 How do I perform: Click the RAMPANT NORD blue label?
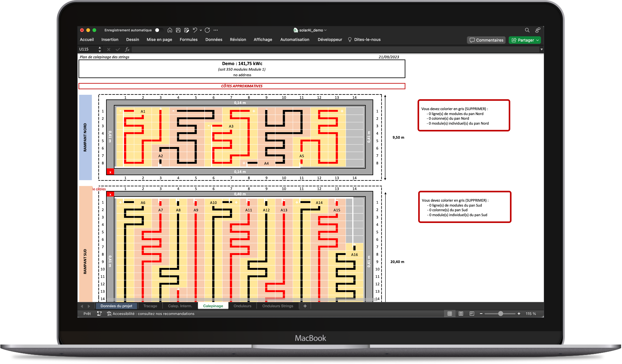(x=85, y=137)
